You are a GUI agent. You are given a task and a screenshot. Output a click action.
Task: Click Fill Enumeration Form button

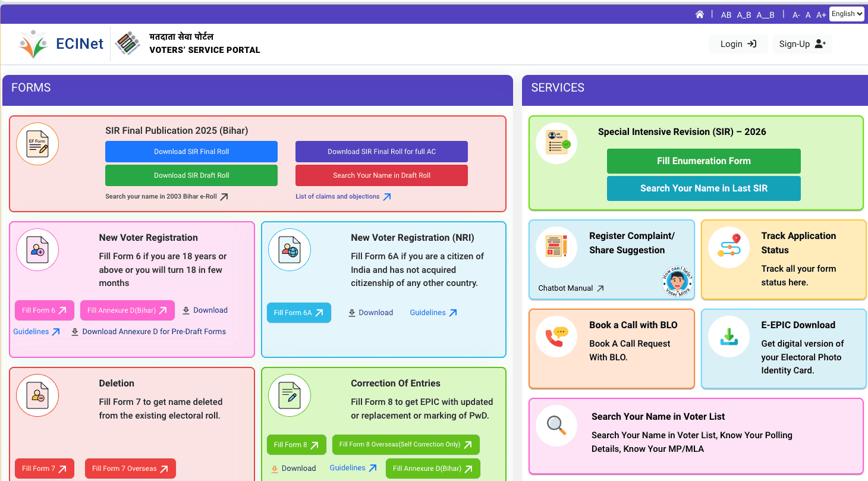[703, 161]
